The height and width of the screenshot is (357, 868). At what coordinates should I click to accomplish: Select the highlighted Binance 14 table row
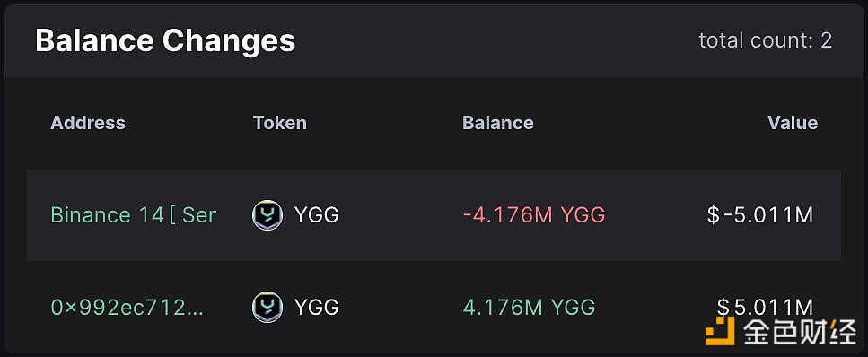pyautogui.click(x=434, y=214)
